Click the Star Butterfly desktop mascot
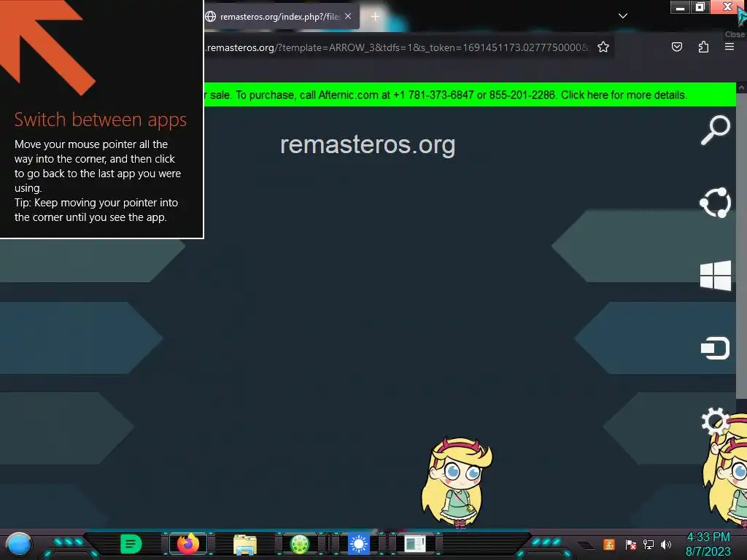The image size is (747, 560). pos(457,482)
